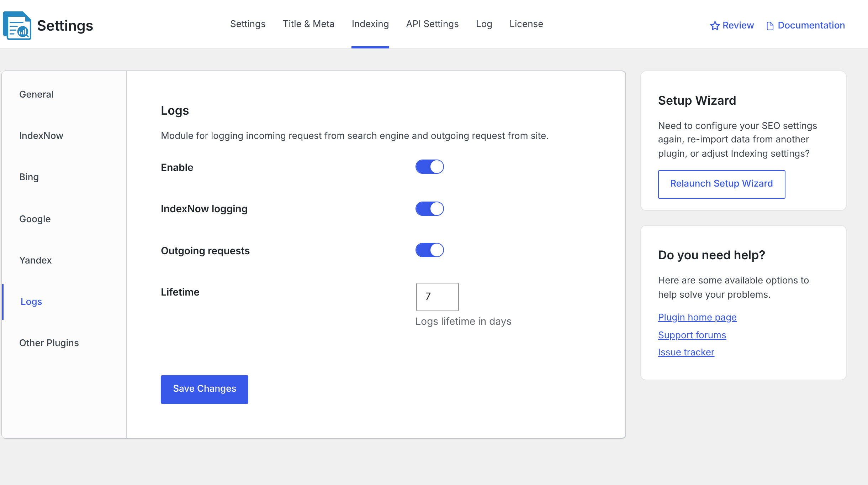Open the Plugin home page link
The image size is (868, 485).
[697, 317]
